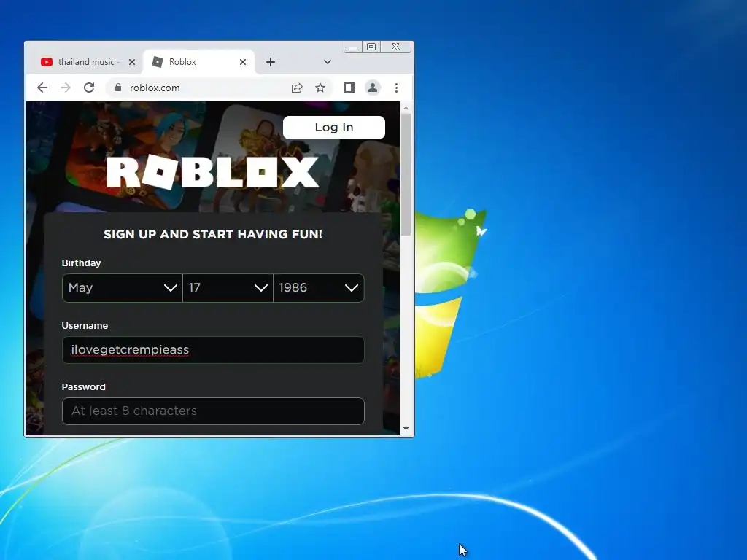Image resolution: width=747 pixels, height=560 pixels.
Task: View site info via the lock icon
Action: [x=118, y=87]
